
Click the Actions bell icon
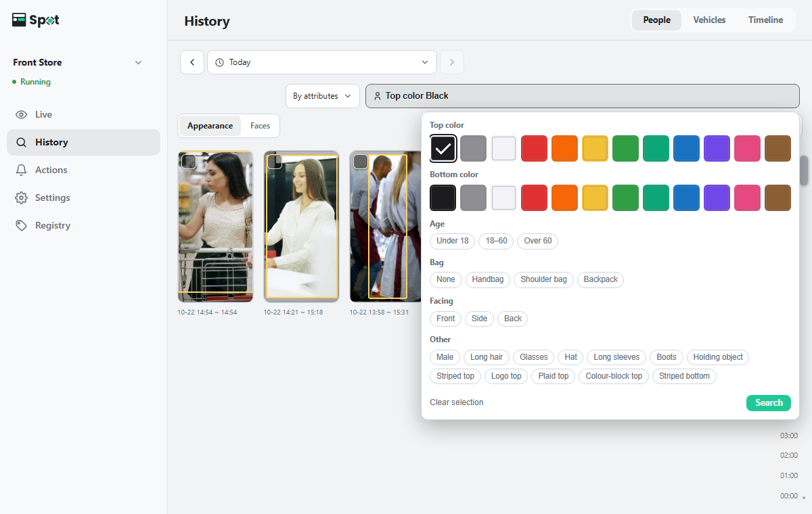pos(22,170)
